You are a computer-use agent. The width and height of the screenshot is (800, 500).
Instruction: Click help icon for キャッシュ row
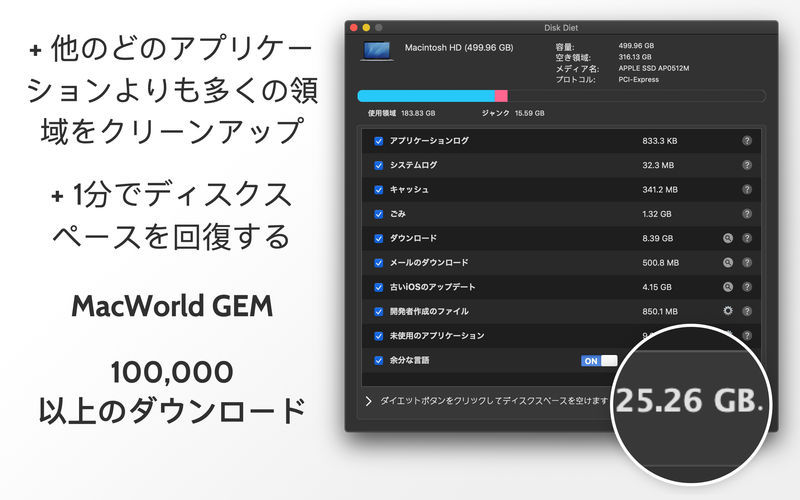point(746,189)
